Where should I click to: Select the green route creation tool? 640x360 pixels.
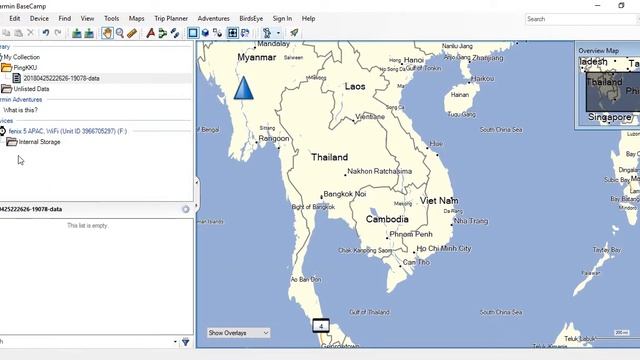(x=163, y=33)
